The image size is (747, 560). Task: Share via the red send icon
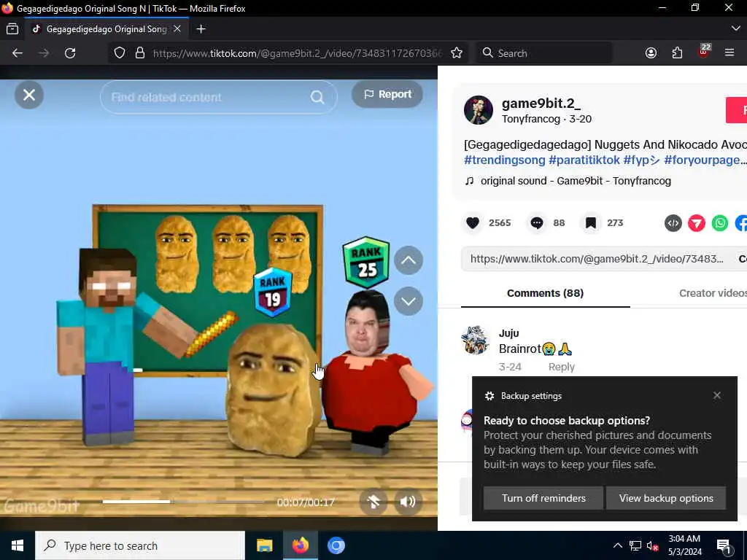697,223
